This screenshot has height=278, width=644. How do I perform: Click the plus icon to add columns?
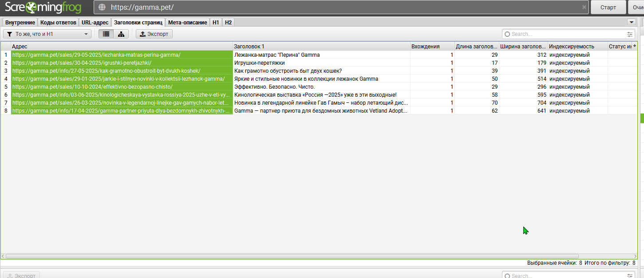point(635,46)
